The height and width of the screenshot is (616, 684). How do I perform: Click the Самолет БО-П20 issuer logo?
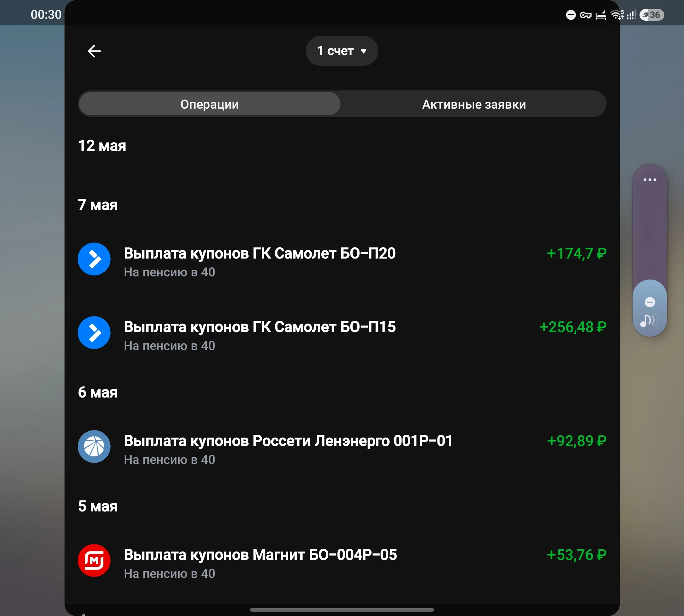click(x=94, y=259)
